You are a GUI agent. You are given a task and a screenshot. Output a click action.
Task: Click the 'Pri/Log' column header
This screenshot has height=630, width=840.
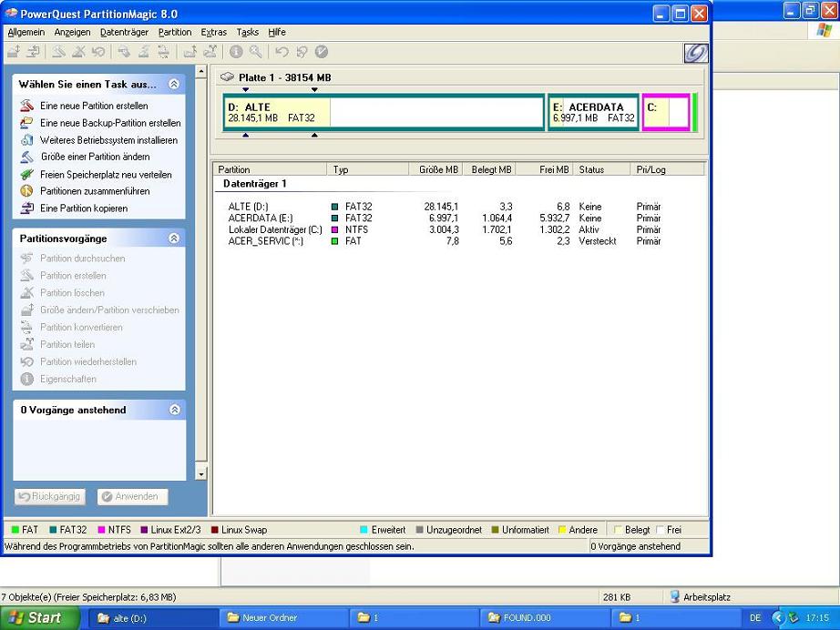(667, 169)
